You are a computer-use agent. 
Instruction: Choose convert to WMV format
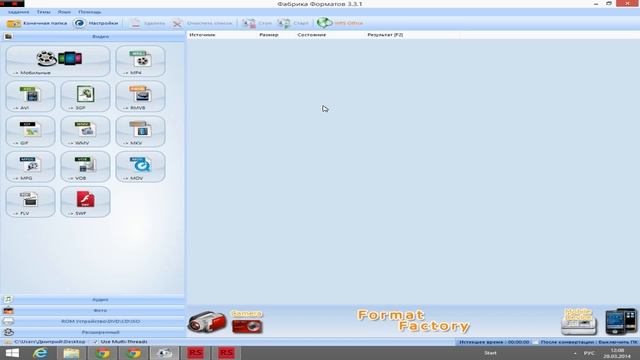(x=85, y=131)
